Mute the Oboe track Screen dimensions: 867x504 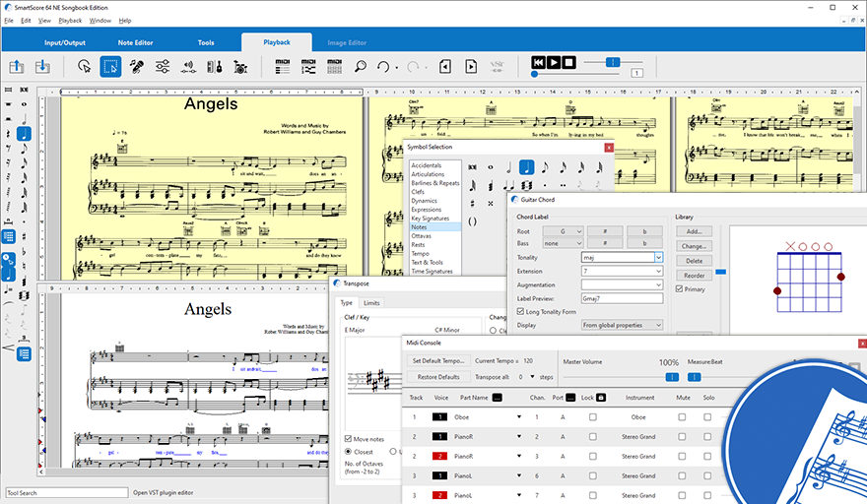(x=682, y=417)
